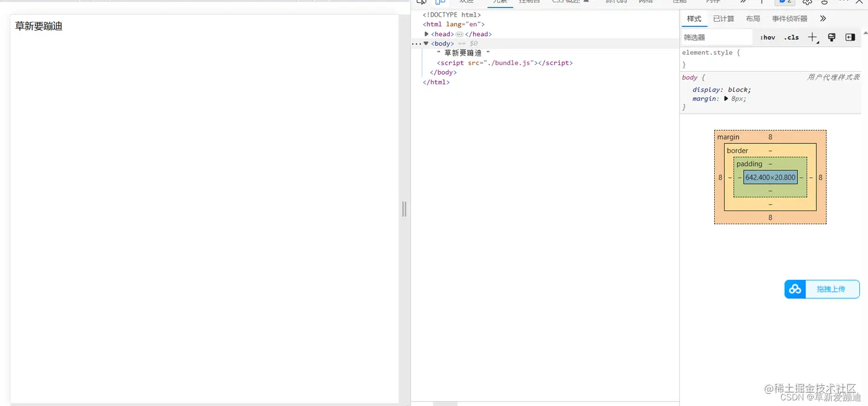Screen dimensions: 868x406
Task: Open the 布局 tab
Action: pos(753,19)
